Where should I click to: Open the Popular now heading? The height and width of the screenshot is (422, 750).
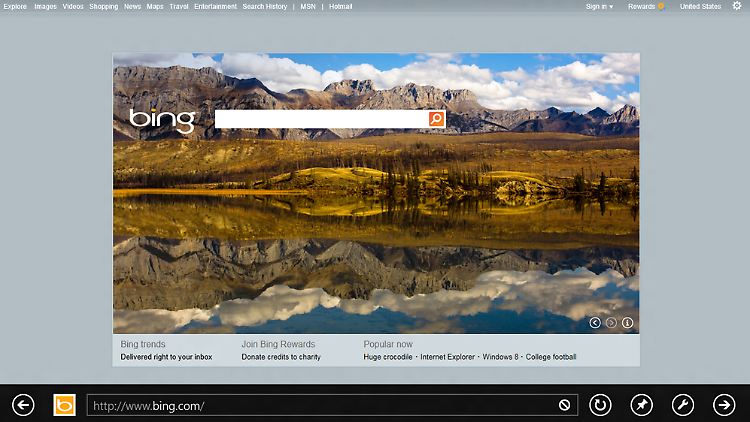388,344
